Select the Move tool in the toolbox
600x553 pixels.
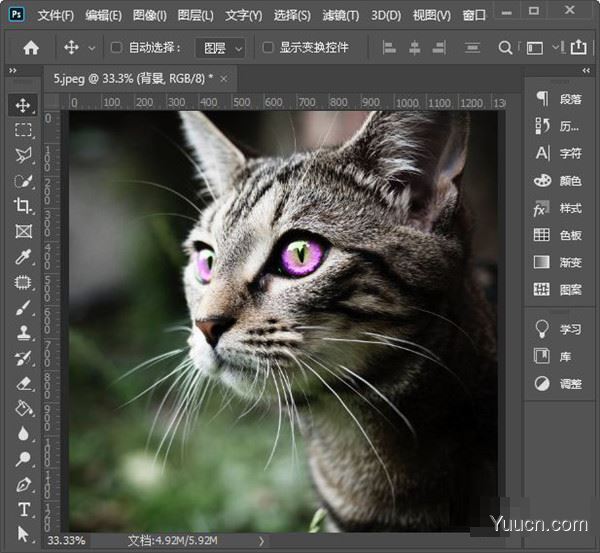(x=23, y=105)
